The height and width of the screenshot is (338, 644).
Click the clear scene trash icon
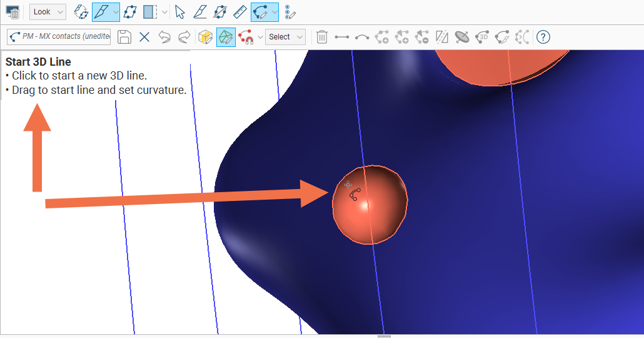(13, 12)
